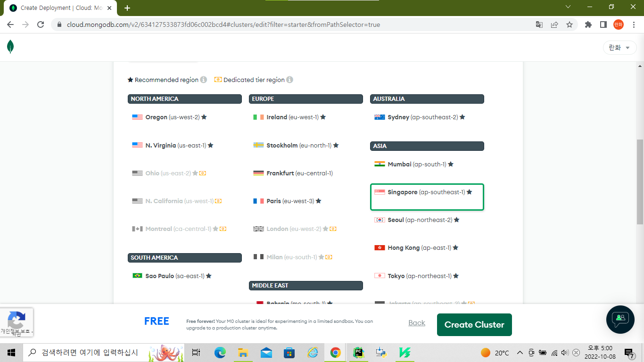
Task: Click the greyed-out Ohio (us-east-2) region
Action: pyautogui.click(x=184, y=173)
